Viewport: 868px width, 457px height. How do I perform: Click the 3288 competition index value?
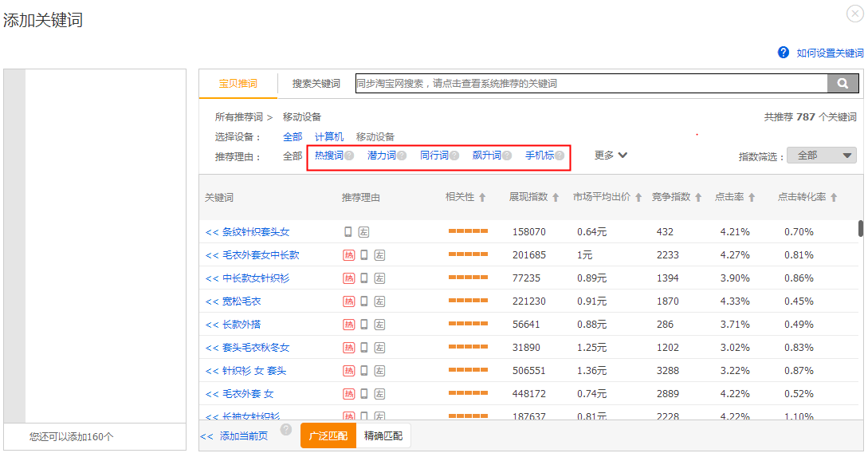point(668,371)
